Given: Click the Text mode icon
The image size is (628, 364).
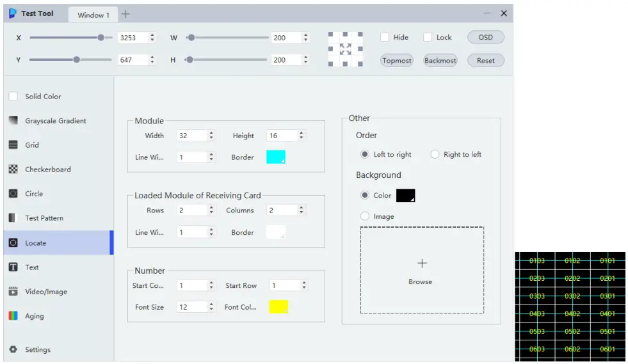Looking at the screenshot, I should pyautogui.click(x=13, y=267).
